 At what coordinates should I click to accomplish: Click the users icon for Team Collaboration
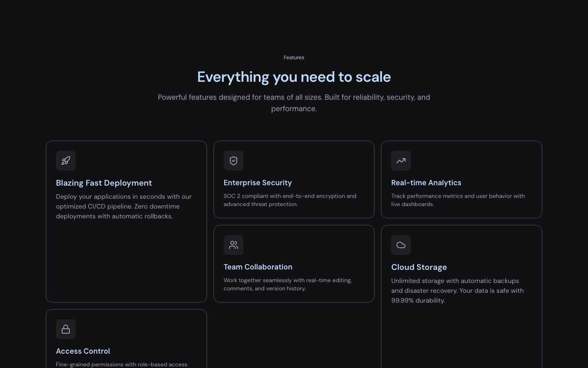point(234,245)
